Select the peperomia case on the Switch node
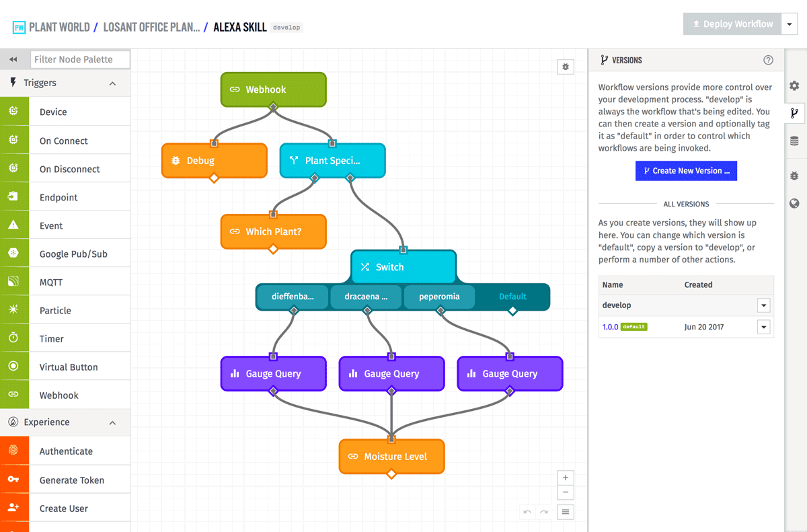Image resolution: width=807 pixels, height=532 pixels. tap(438, 296)
